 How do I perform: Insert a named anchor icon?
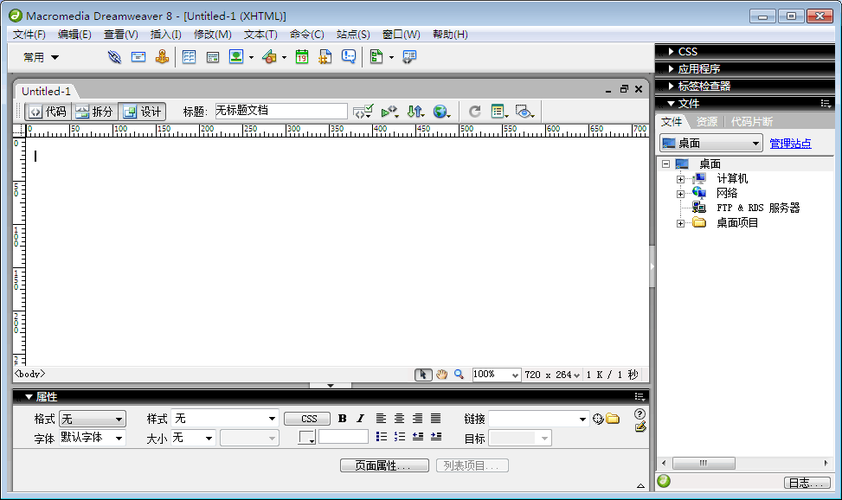(x=162, y=56)
